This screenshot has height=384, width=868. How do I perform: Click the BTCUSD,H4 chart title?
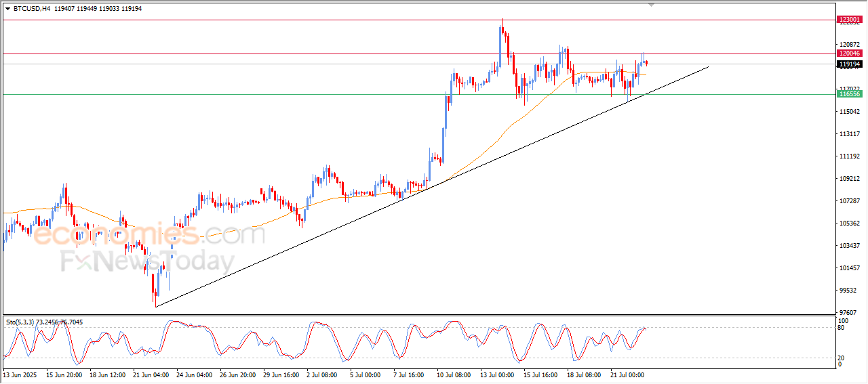(x=33, y=9)
